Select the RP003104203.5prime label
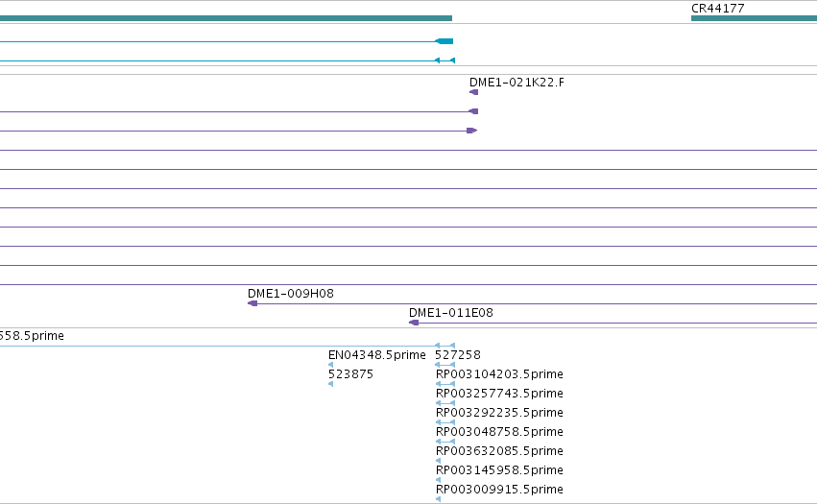The width and height of the screenshot is (817, 504). tap(499, 374)
